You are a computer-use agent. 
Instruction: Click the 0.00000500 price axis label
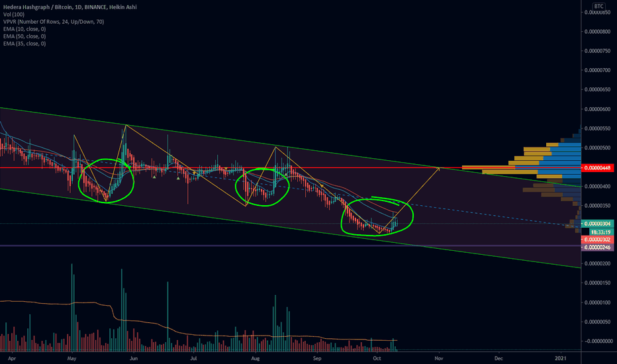(597, 148)
